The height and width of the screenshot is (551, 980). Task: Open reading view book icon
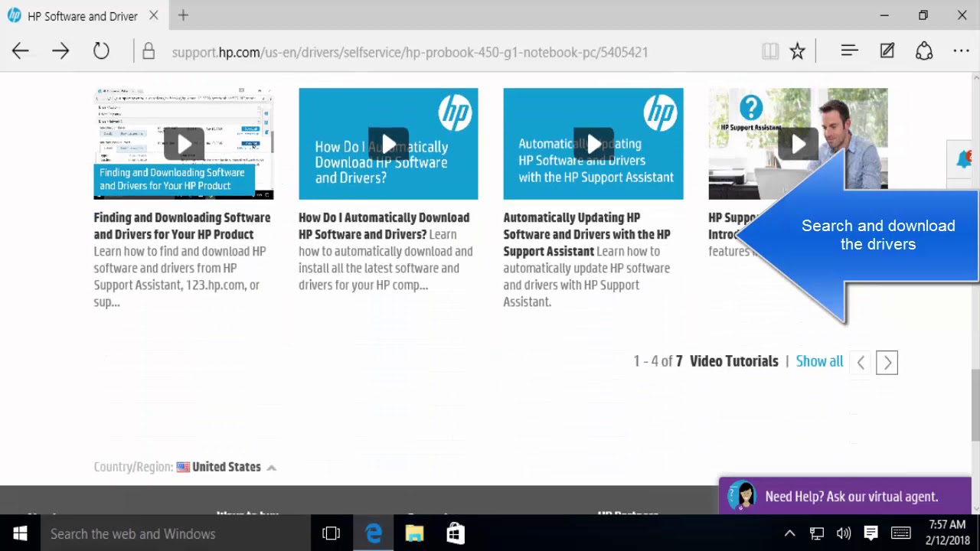point(770,51)
